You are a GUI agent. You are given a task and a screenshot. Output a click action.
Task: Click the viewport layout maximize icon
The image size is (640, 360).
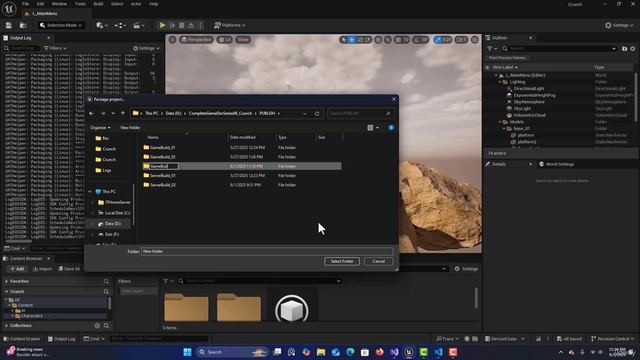(x=475, y=40)
